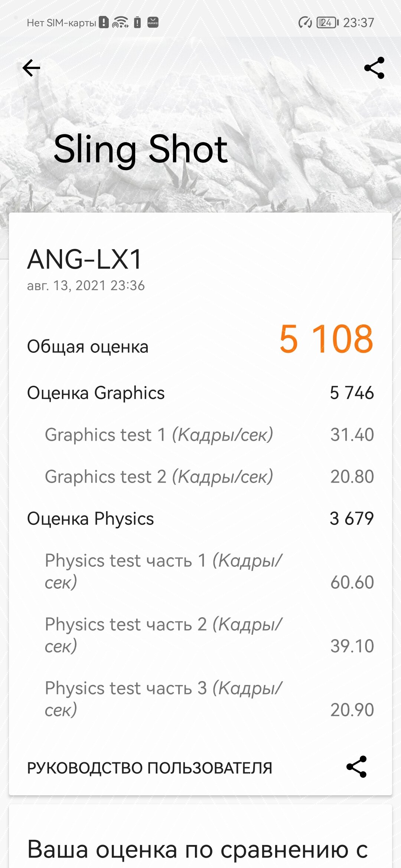The height and width of the screenshot is (868, 401).
Task: Tap the battery warning icon in status bar
Action: coord(137,23)
